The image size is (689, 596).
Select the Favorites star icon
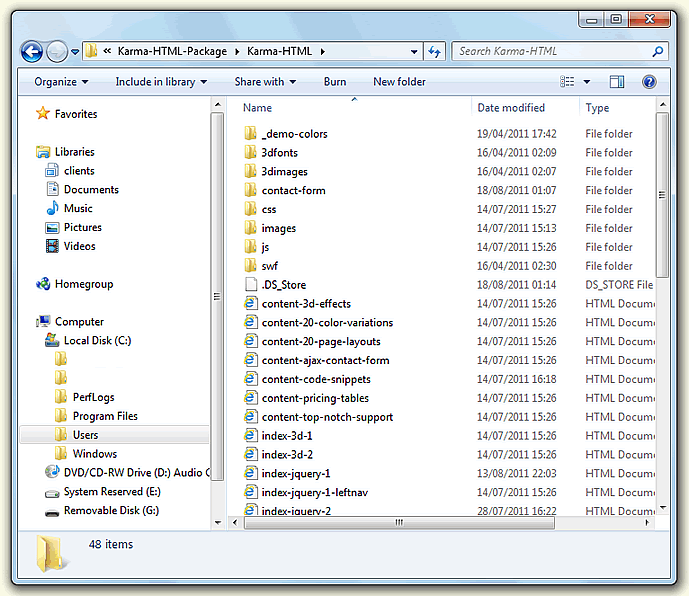(43, 113)
